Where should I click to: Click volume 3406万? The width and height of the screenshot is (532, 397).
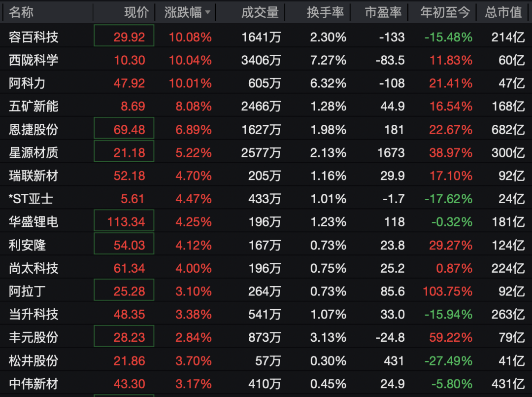click(x=261, y=60)
